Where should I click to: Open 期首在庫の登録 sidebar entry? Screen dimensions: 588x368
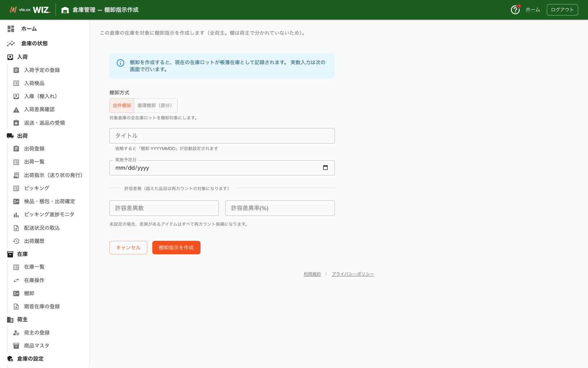coord(42,307)
